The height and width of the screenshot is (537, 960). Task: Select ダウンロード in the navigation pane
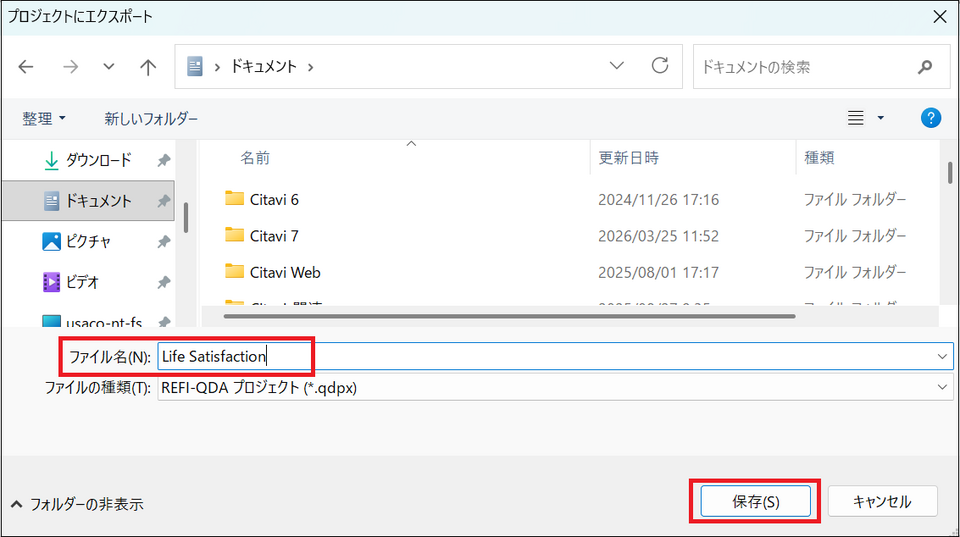click(x=98, y=160)
